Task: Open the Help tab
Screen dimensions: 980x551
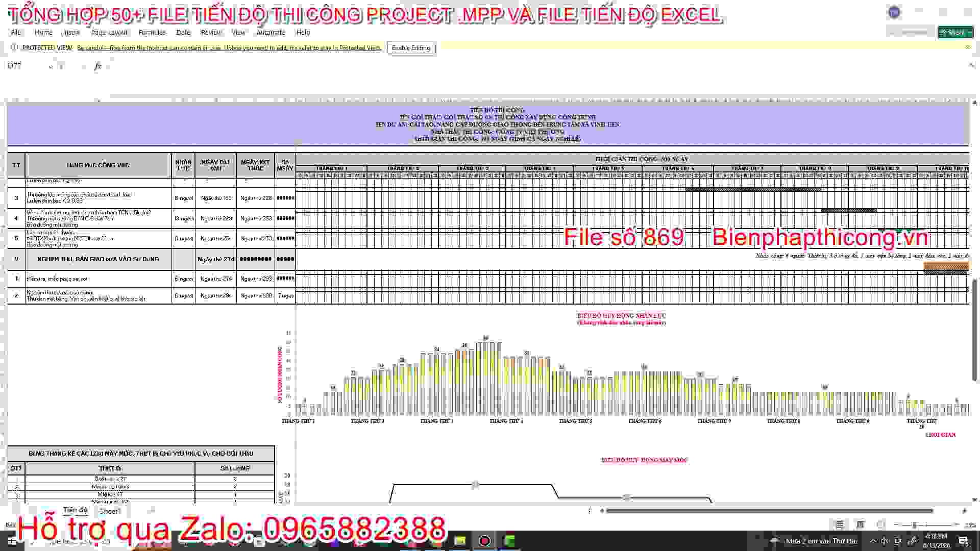Action: click(303, 32)
